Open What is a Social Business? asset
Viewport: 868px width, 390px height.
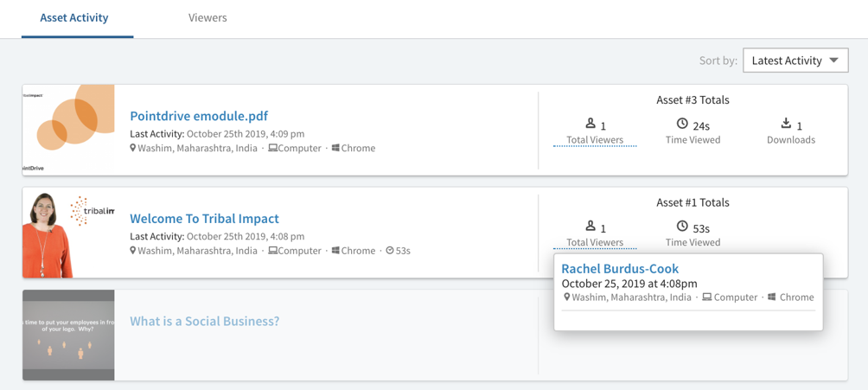click(x=204, y=321)
